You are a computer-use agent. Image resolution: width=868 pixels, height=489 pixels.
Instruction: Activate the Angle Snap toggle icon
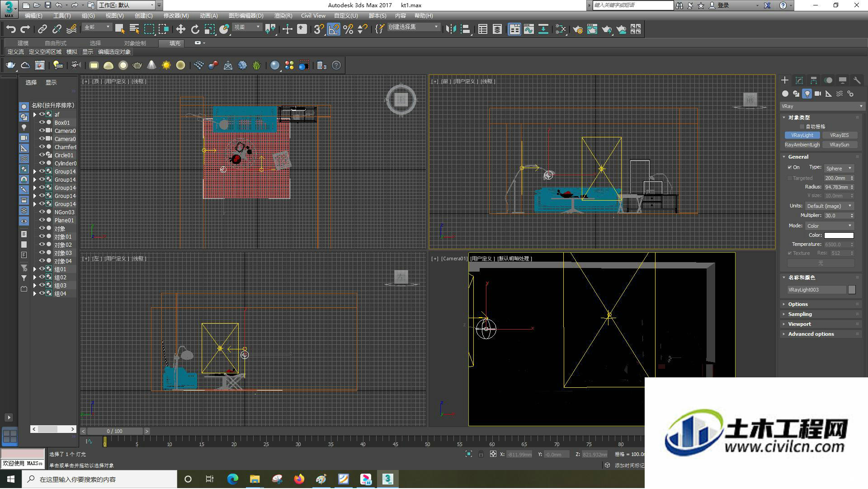(x=333, y=29)
